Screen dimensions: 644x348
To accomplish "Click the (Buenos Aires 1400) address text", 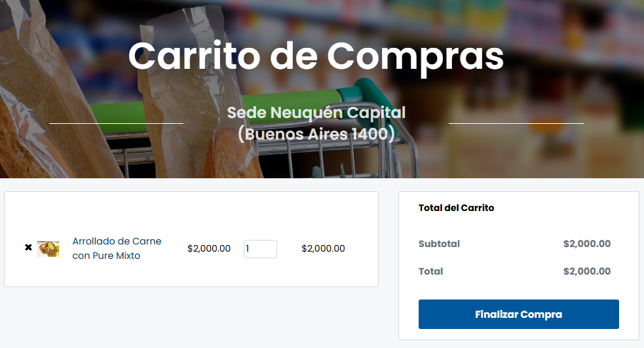I will pos(316,134).
